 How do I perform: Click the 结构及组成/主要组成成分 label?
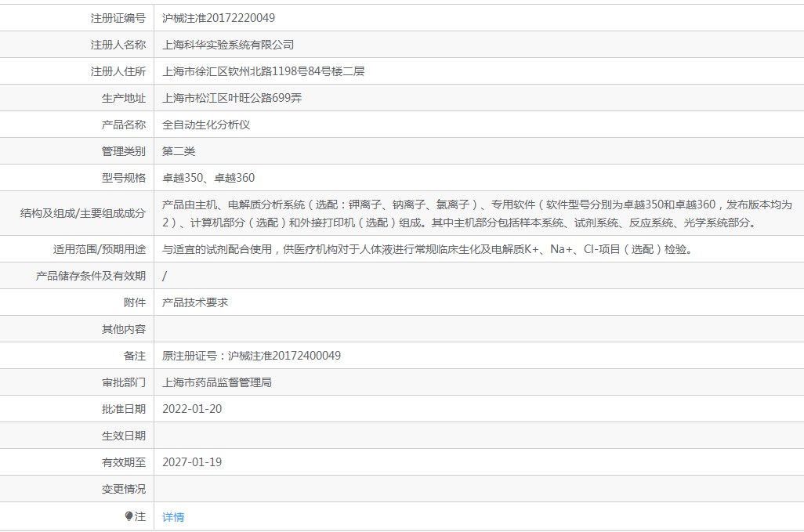coord(83,213)
